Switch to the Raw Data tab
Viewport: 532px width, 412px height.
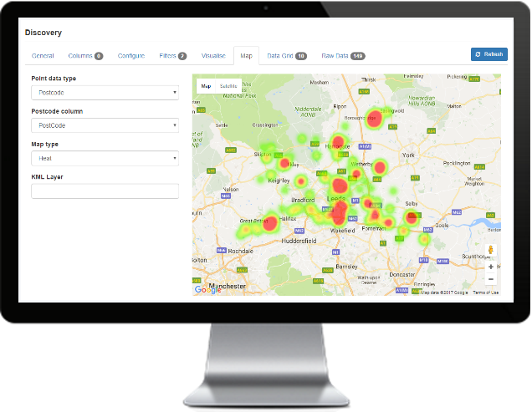(343, 56)
